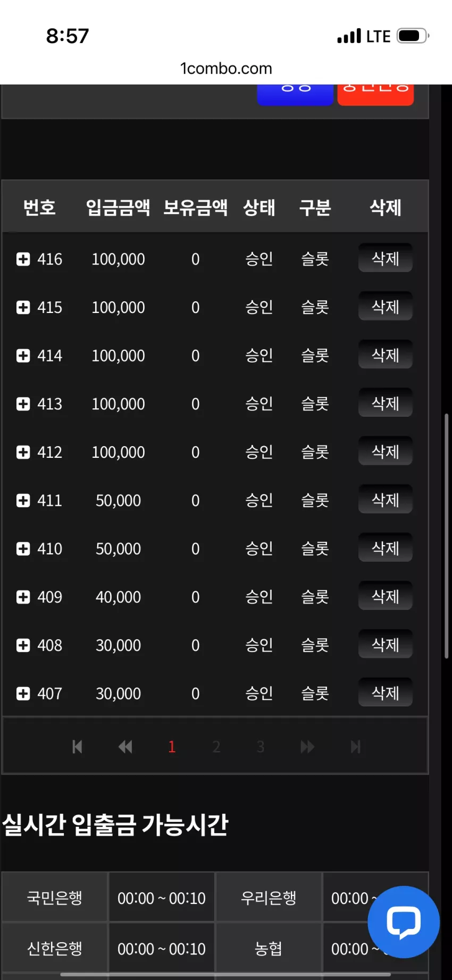
Task: Click current page 1 in pagination
Action: (x=172, y=747)
